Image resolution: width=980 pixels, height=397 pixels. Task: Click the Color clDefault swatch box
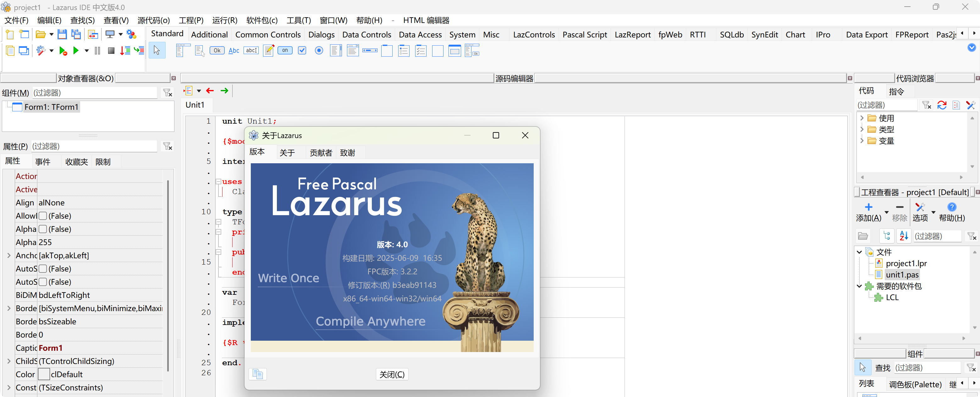(x=44, y=375)
